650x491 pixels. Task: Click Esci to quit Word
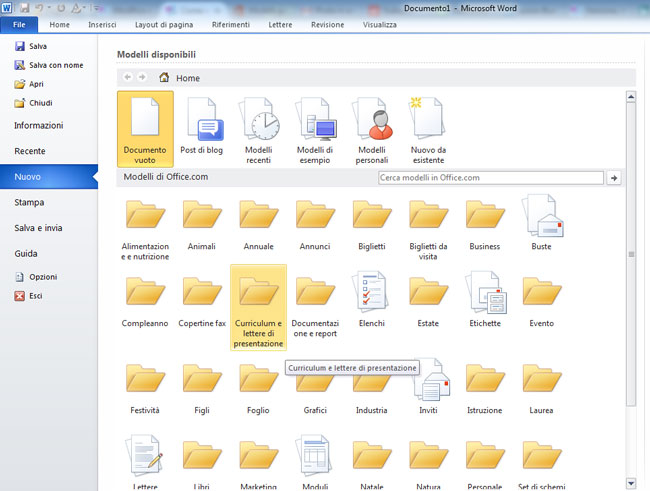point(29,296)
